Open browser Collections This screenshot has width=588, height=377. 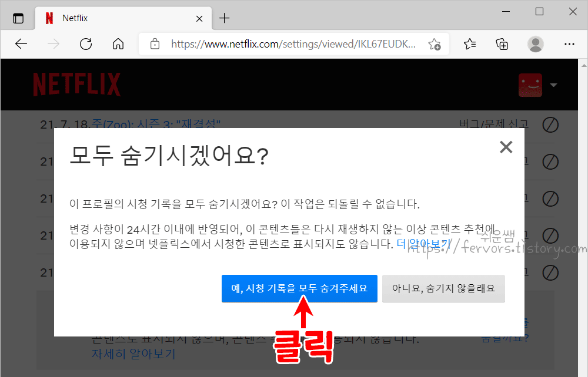(x=502, y=44)
